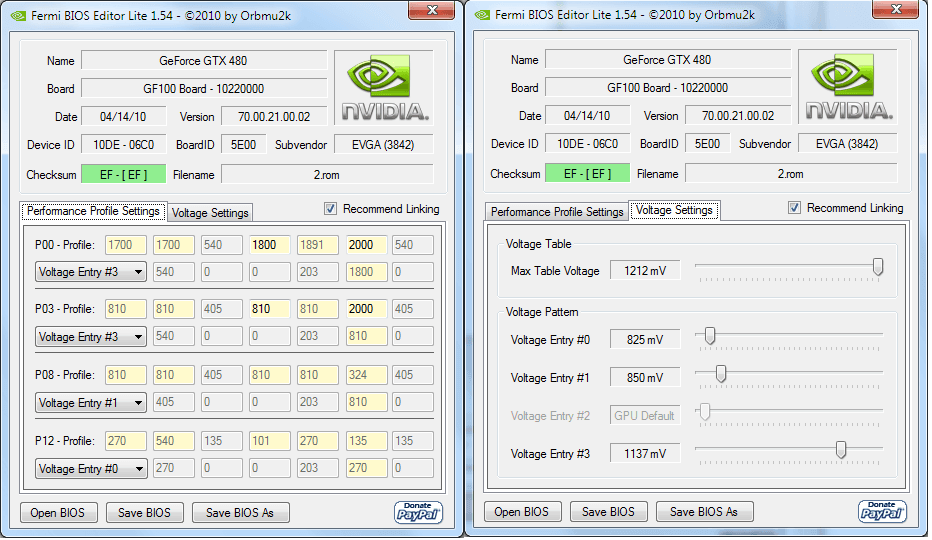Click the 'Voltage Pattern' group label
Screen dimensions: 932x540
click(542, 312)
